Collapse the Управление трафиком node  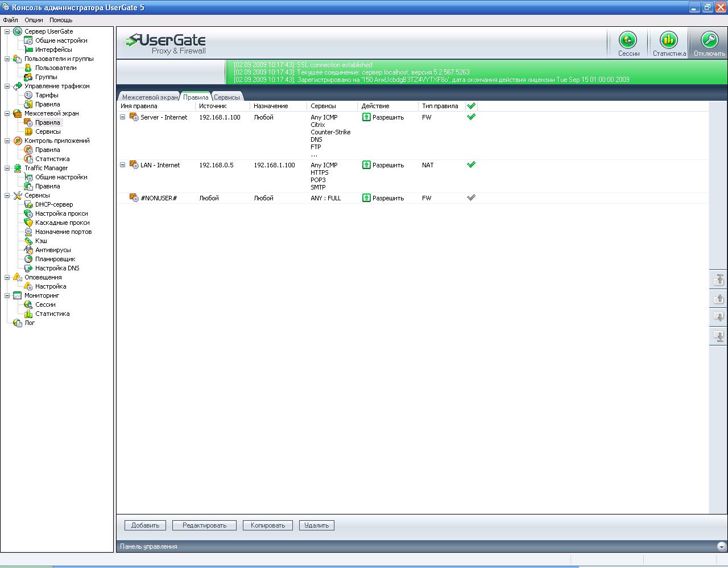[7, 86]
